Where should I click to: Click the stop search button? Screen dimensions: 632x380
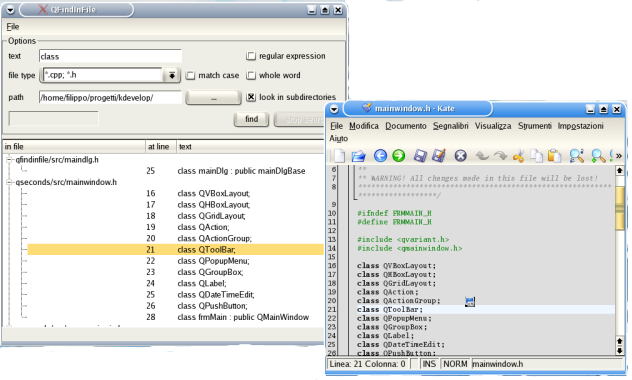300,119
